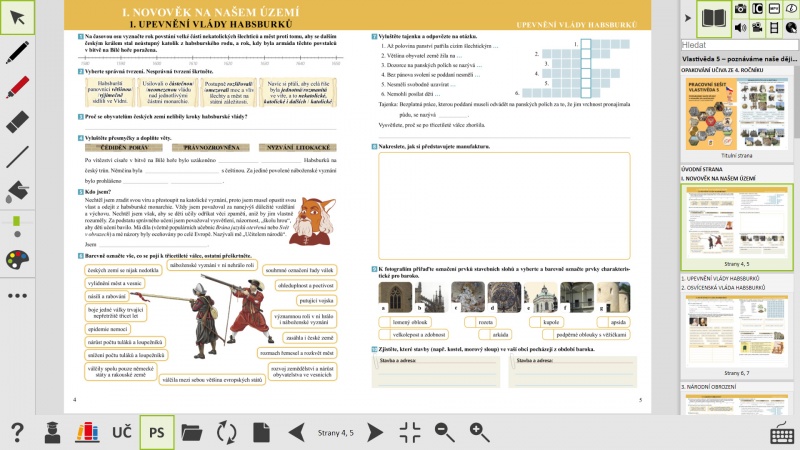Tick the 'velkolepost a zdobnost' checkbox
The image size is (800, 450).
[384, 335]
